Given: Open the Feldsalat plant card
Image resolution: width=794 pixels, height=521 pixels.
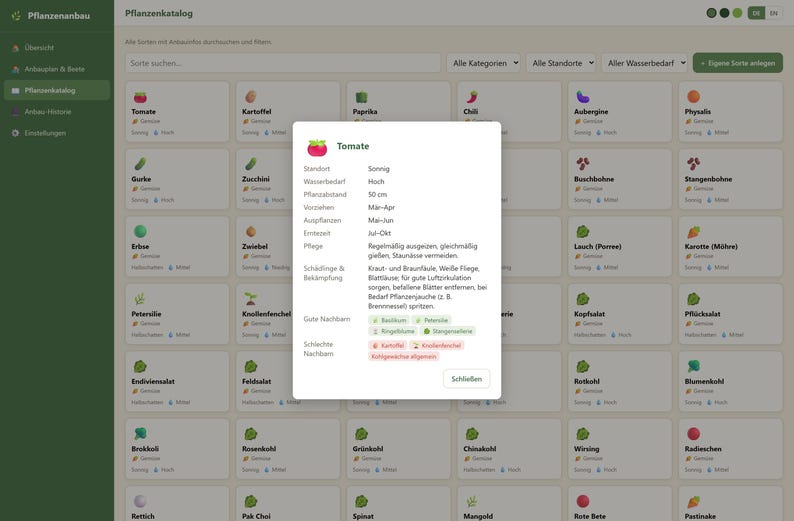Looking at the screenshot, I should (264, 381).
